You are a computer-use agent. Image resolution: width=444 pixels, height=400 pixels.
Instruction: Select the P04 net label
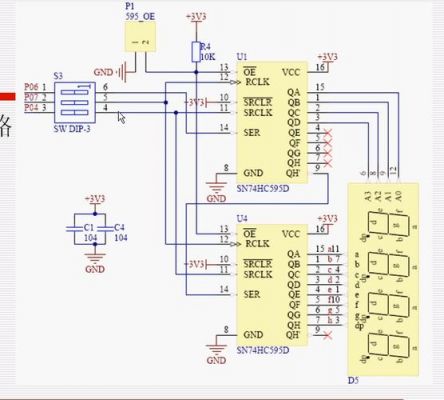[x=31, y=108]
